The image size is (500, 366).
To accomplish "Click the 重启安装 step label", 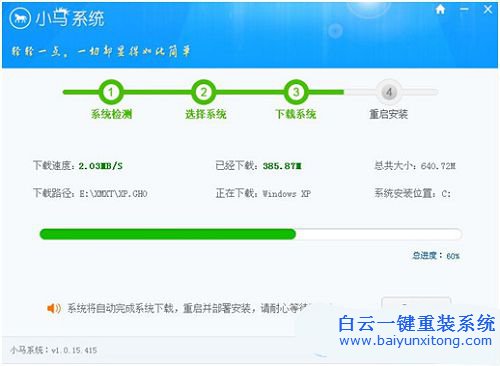I will [389, 114].
